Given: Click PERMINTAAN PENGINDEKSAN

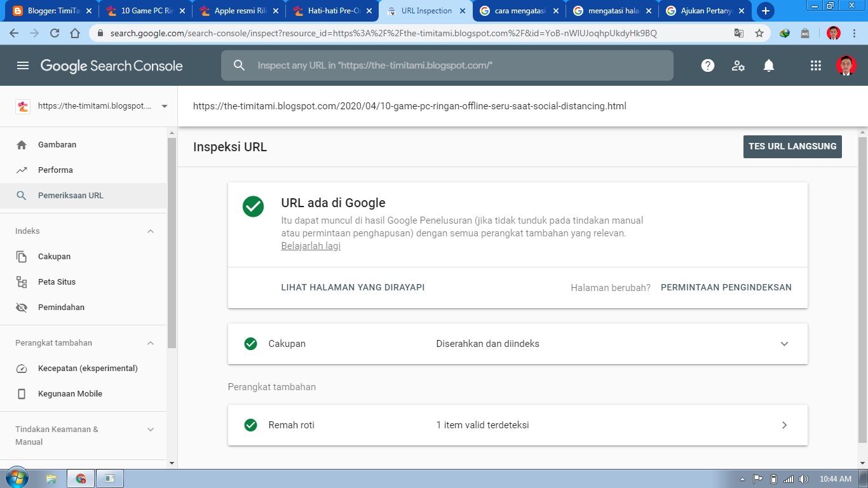Looking at the screenshot, I should point(726,287).
